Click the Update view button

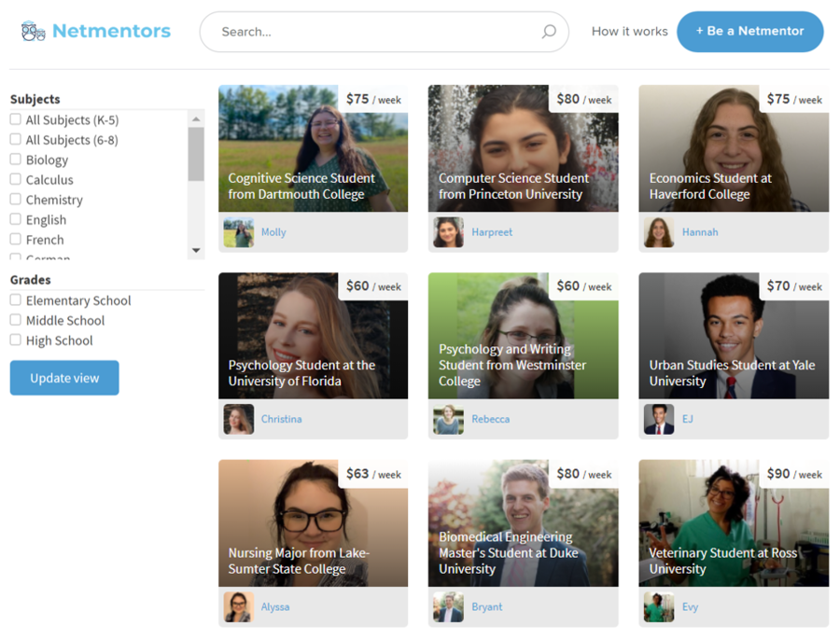[x=64, y=378]
